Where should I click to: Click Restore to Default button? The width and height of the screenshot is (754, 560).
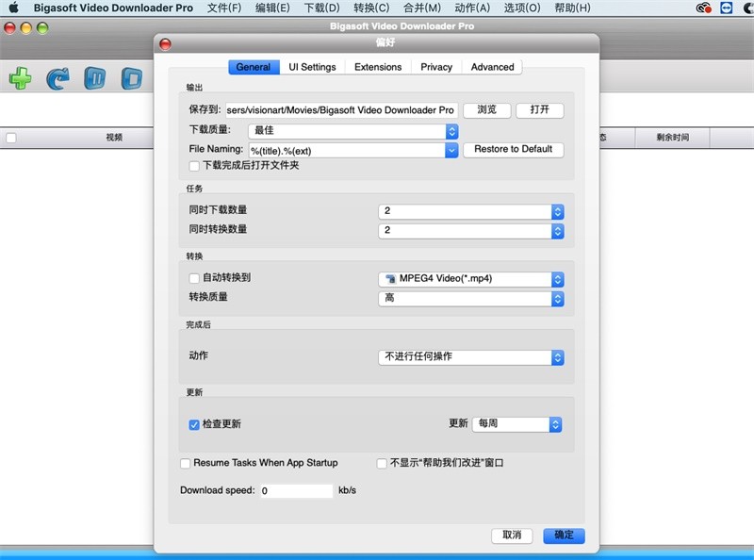(x=514, y=150)
